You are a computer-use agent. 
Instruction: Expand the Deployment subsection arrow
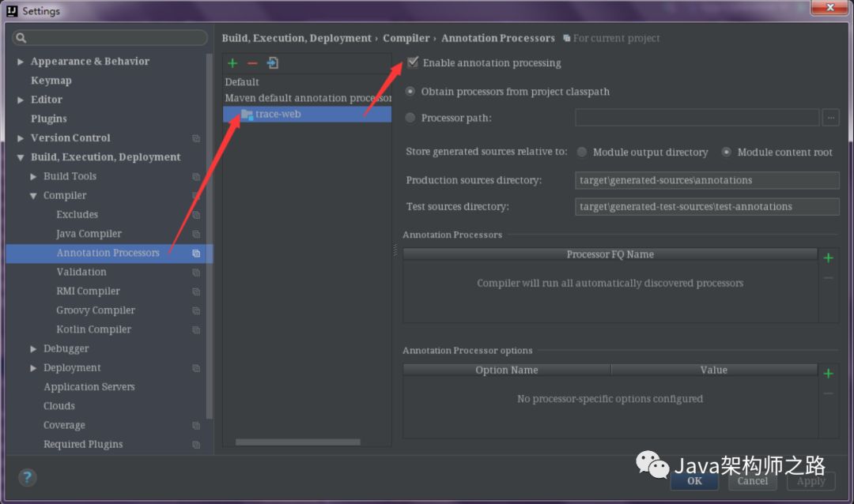tap(33, 368)
